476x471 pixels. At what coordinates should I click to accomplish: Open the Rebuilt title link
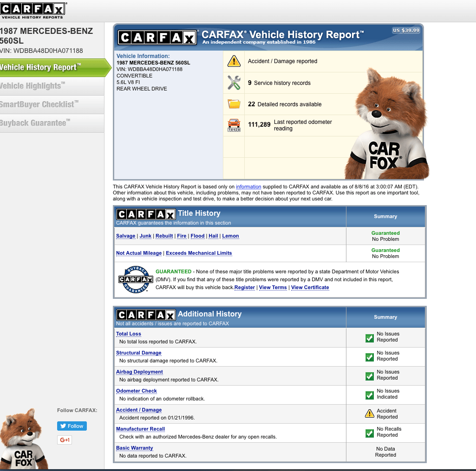tap(164, 236)
